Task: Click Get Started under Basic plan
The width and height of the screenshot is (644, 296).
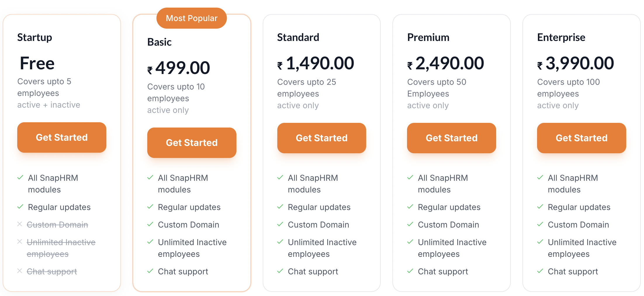Action: click(192, 143)
